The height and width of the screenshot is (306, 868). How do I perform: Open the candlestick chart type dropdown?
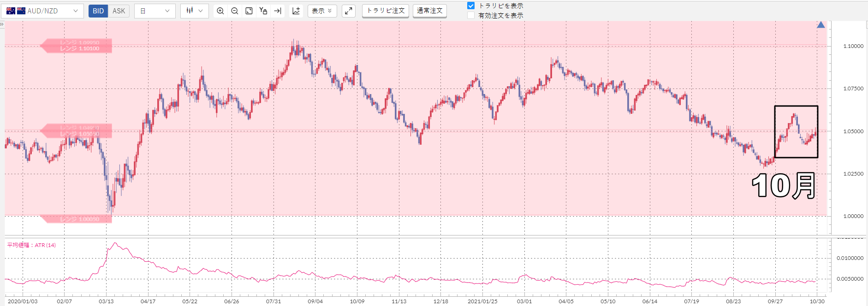coord(194,11)
